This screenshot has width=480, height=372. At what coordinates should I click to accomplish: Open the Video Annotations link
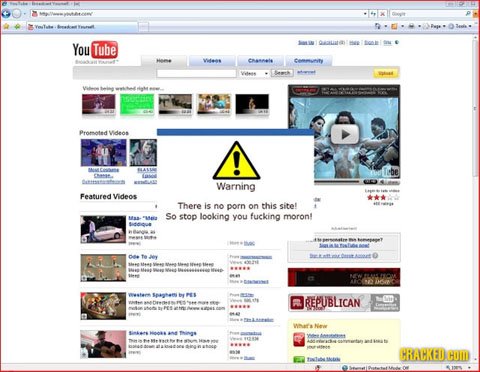click(326, 336)
